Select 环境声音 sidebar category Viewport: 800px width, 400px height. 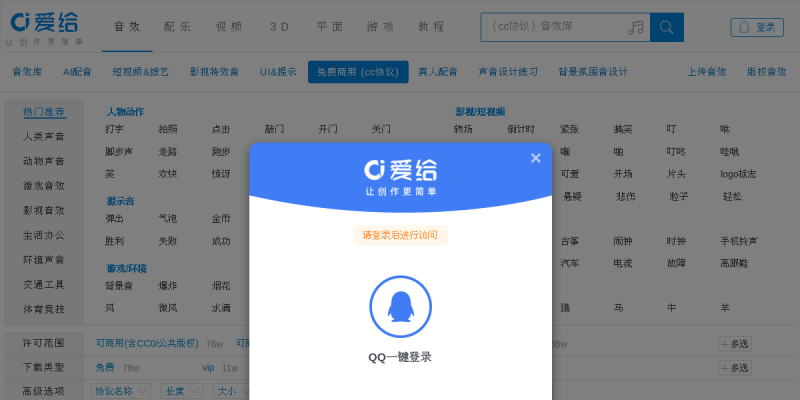[x=44, y=260]
